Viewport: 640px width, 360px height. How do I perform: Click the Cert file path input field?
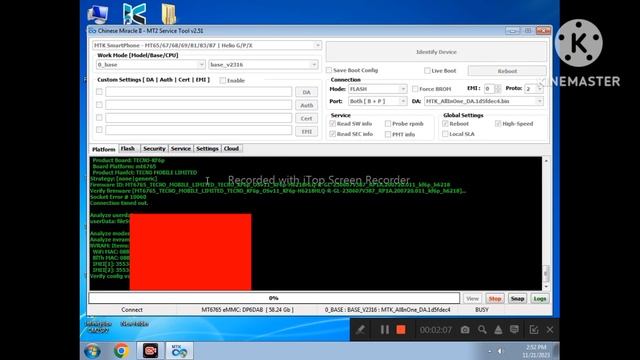[199, 118]
